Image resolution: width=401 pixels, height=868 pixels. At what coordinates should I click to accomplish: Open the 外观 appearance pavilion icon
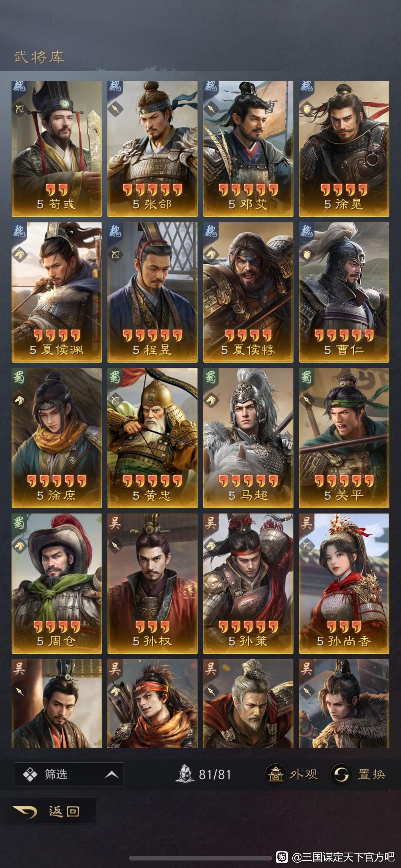[276, 774]
